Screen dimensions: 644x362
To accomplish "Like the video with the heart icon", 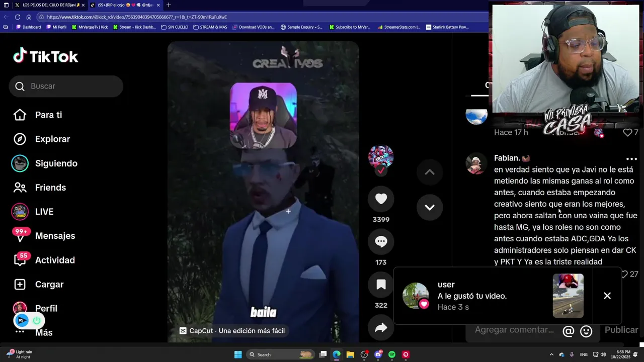I will pyautogui.click(x=381, y=199).
